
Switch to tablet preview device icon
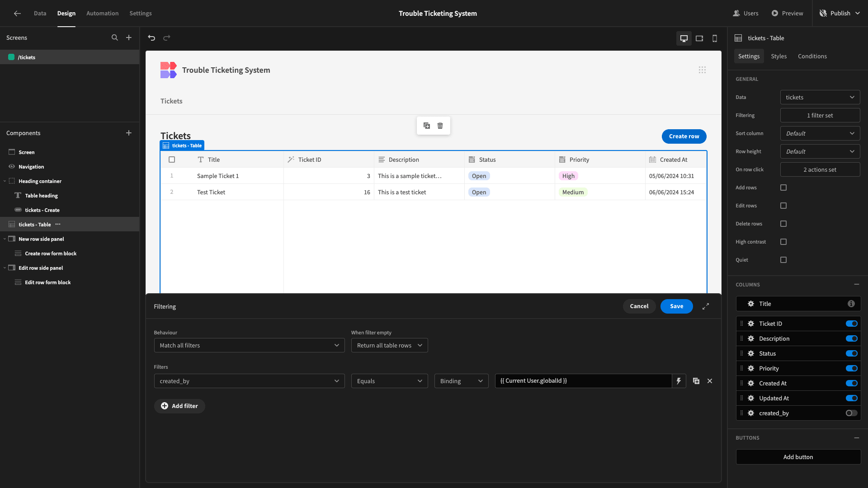click(699, 38)
